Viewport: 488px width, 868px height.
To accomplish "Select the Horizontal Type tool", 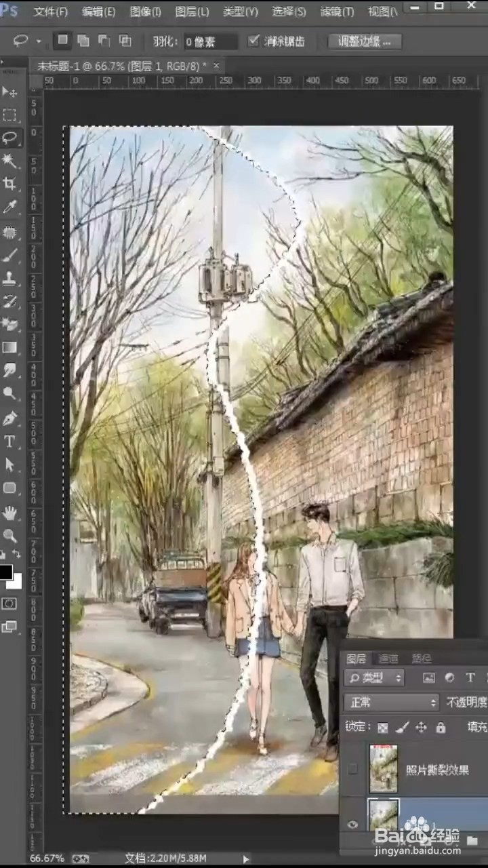I will [x=9, y=441].
